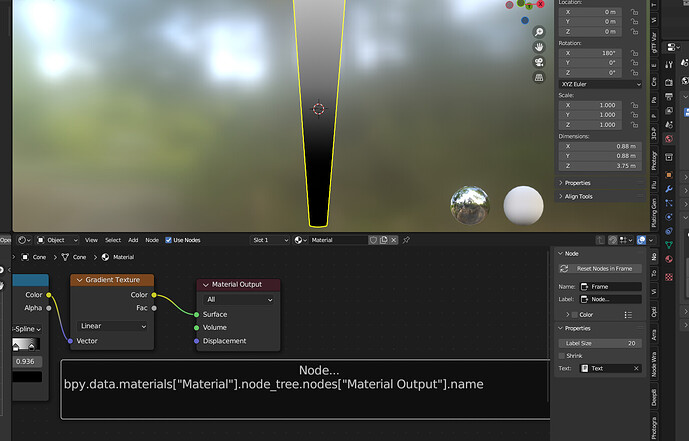This screenshot has width=689, height=441.
Task: Open the Slot 1 dropdown
Action: click(x=270, y=240)
